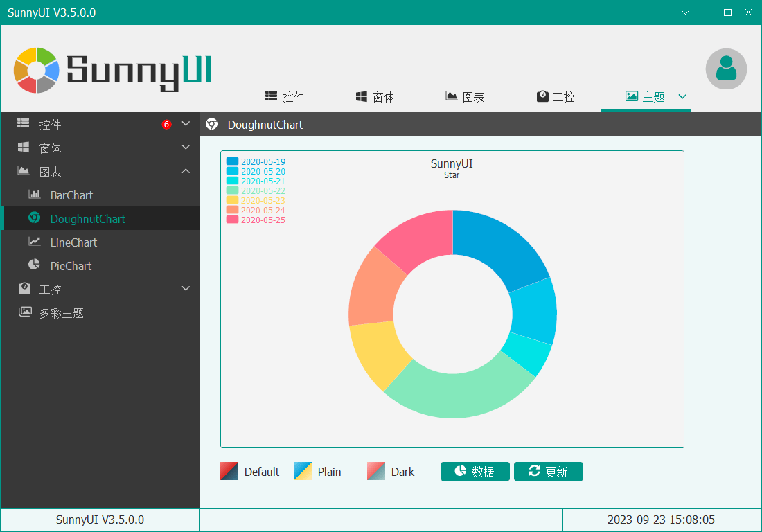762x532 pixels.
Task: Expand the 窗体 sidebar section chevron
Action: 186,148
